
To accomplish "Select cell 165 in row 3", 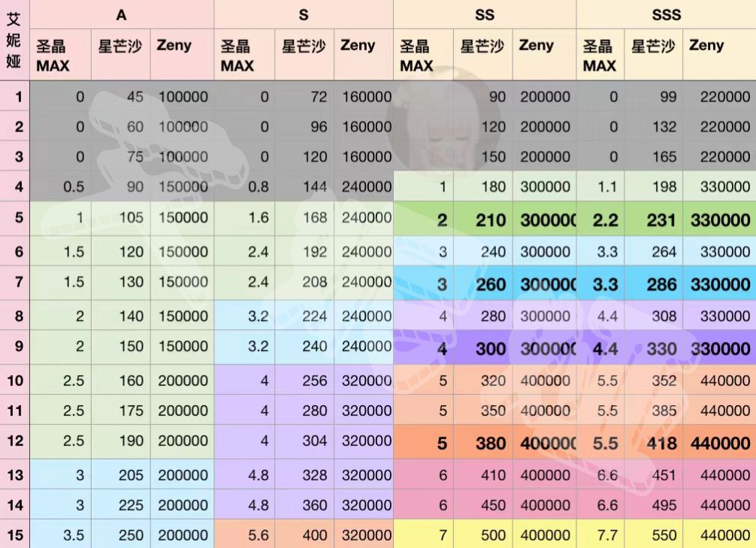I will click(653, 156).
